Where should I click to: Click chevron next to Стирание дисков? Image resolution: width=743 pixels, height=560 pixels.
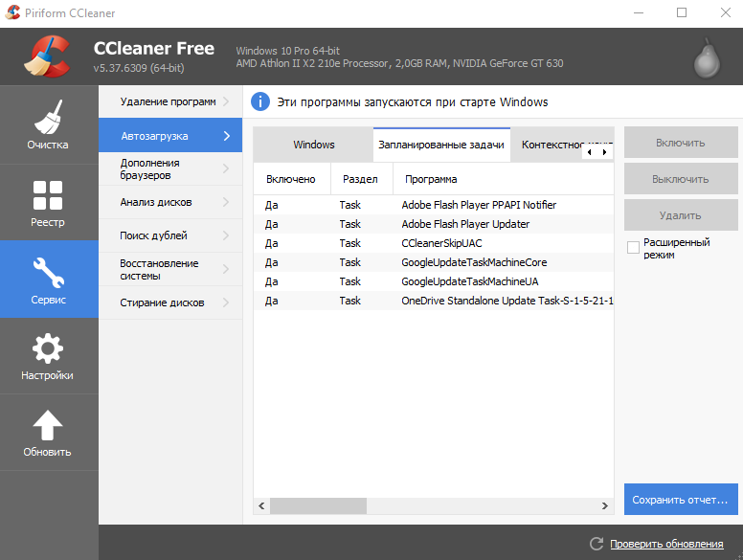pyautogui.click(x=226, y=302)
